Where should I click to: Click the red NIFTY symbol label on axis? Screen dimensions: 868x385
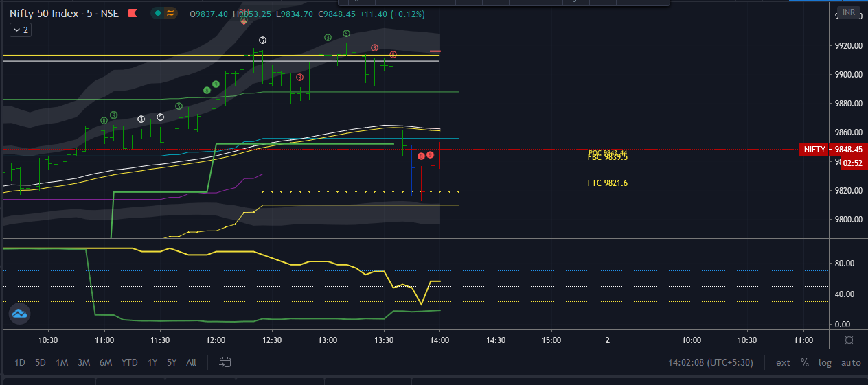point(814,149)
